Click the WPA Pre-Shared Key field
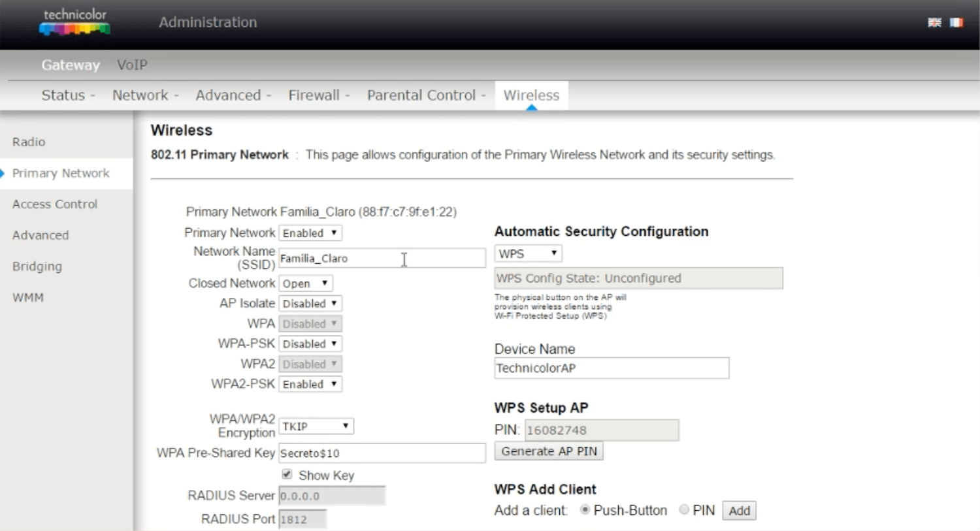980x531 pixels. click(x=382, y=453)
